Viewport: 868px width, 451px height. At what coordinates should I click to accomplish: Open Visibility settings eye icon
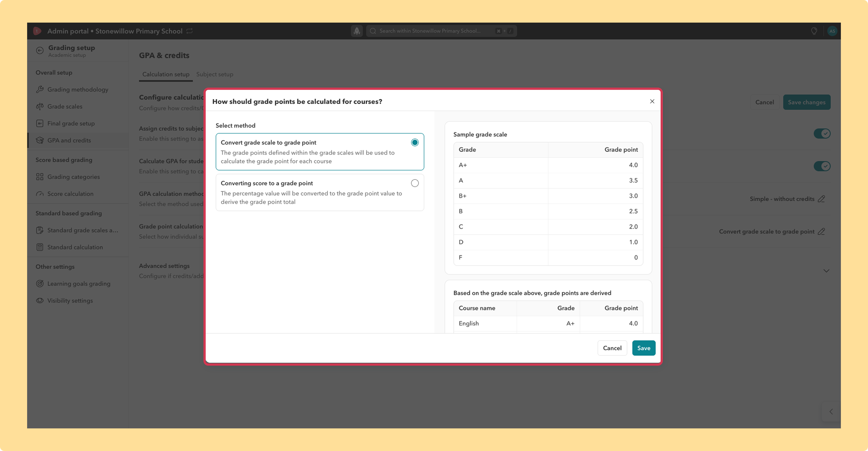tap(40, 301)
